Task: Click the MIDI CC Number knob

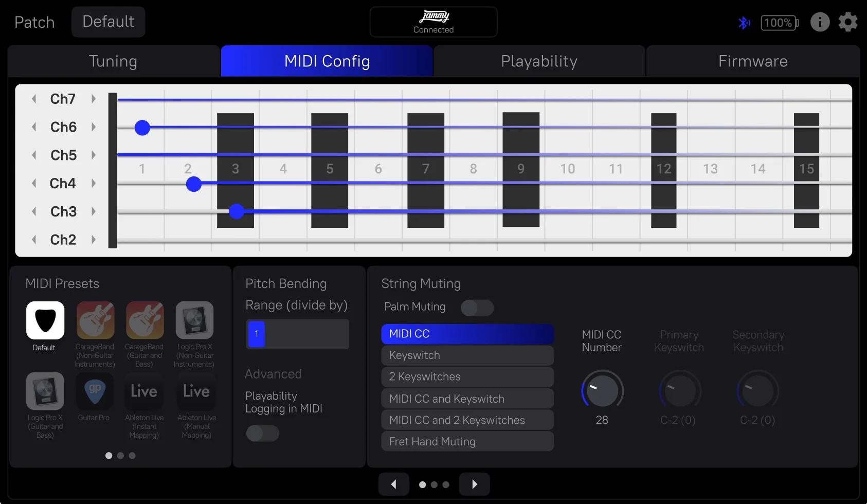Action: (x=602, y=391)
